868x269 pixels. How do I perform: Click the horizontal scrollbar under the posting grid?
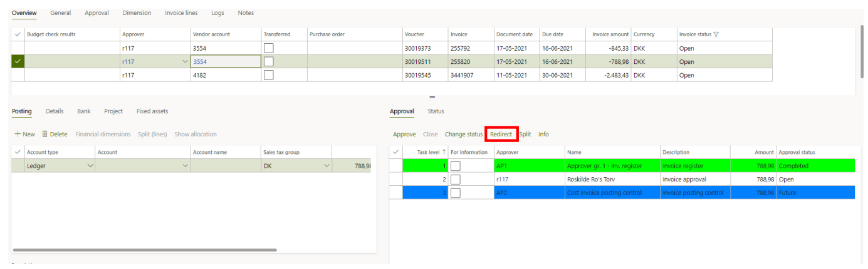144,250
